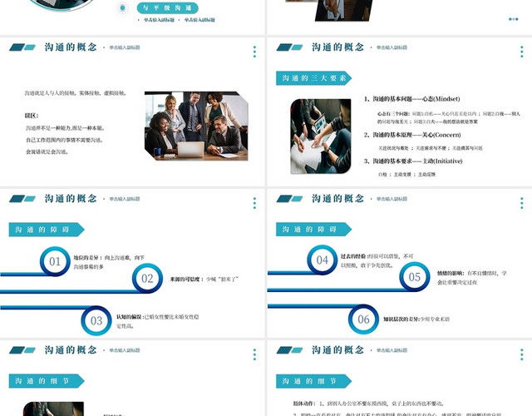Click the 单击输入副标题 subtitle on the 三大要素 slide
This screenshot has width=532, height=416.
point(392,47)
